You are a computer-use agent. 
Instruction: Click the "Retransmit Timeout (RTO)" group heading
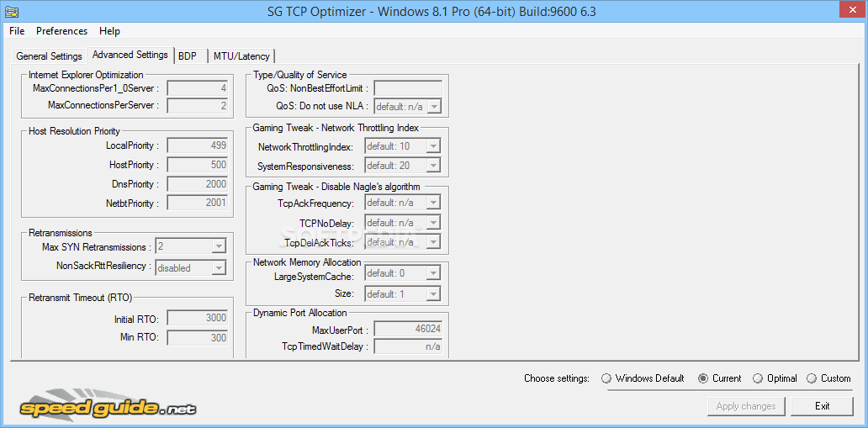[x=80, y=298]
